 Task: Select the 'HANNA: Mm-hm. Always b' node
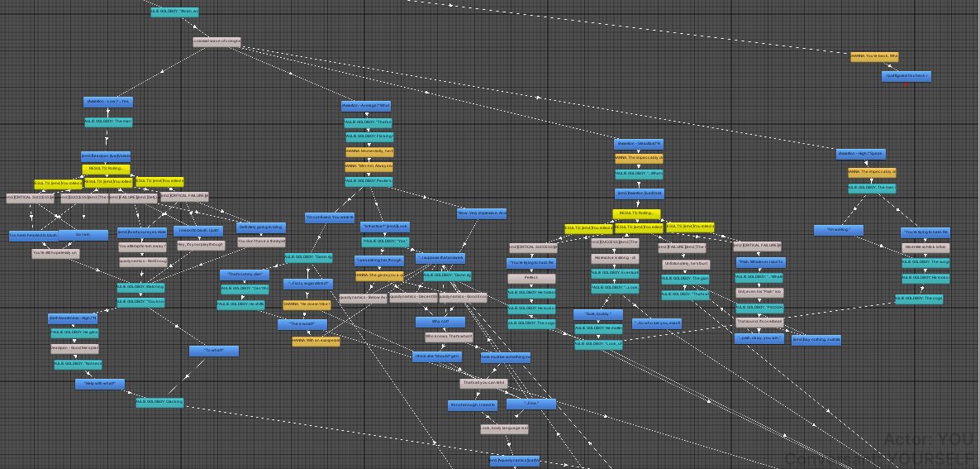click(369, 167)
